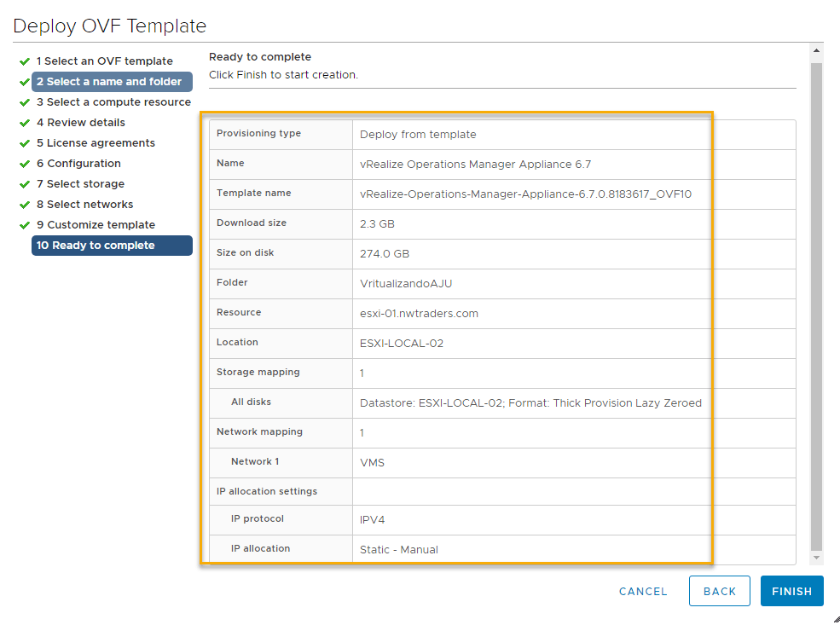Click the Finish button

point(791,591)
